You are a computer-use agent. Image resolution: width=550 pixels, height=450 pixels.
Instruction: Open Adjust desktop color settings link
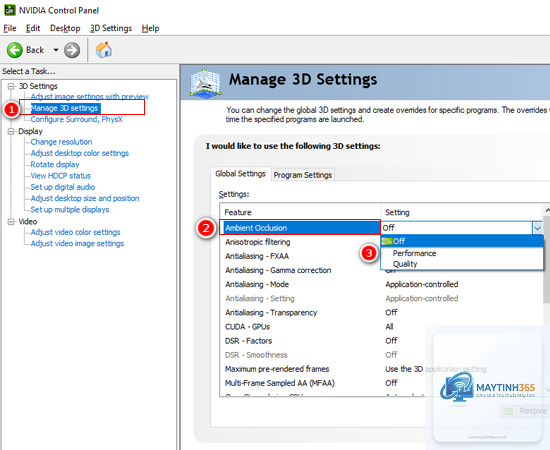[x=80, y=153]
